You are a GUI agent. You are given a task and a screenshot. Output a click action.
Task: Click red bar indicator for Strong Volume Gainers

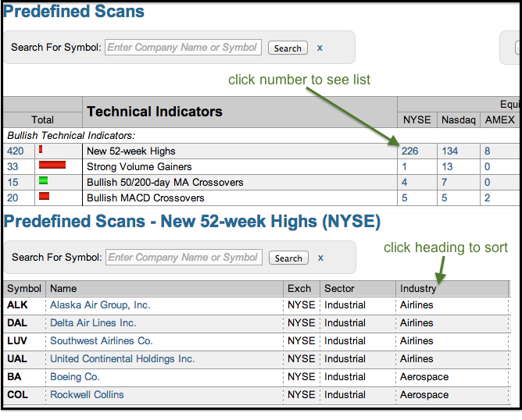click(x=52, y=165)
